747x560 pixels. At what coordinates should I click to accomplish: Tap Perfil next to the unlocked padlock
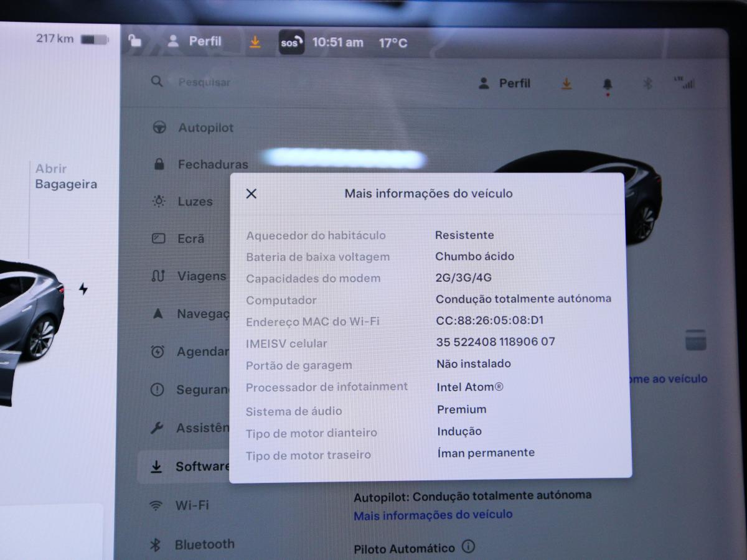point(195,41)
